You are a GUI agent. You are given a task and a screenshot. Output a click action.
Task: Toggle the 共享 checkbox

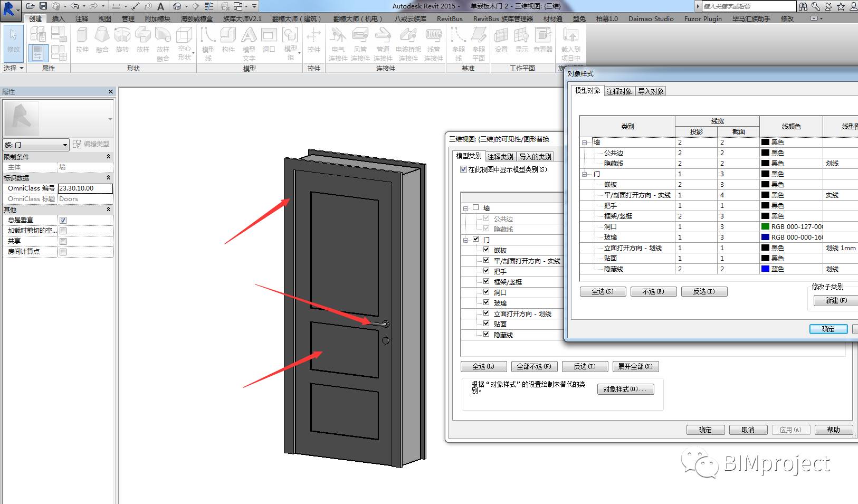[63, 241]
